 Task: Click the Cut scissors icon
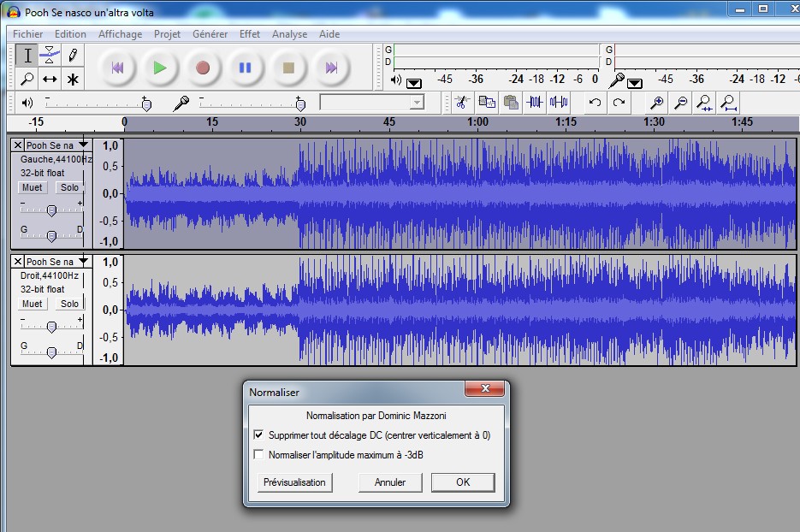click(462, 103)
